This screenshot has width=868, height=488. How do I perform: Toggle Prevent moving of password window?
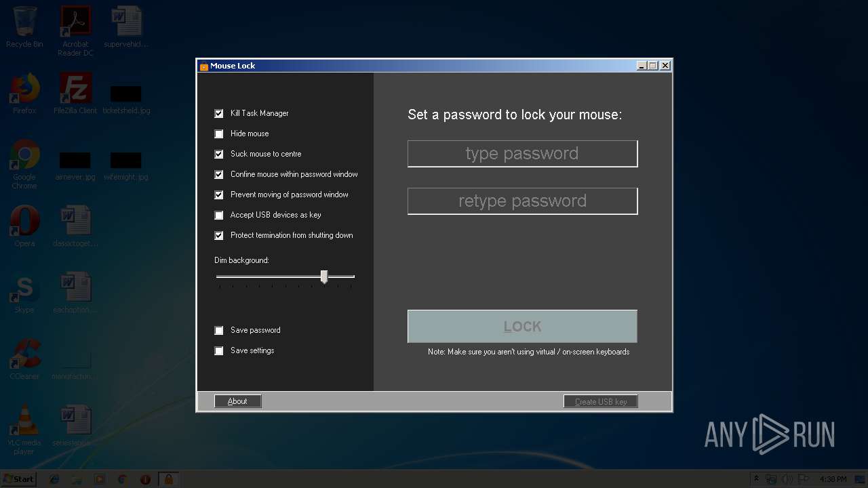pos(218,195)
